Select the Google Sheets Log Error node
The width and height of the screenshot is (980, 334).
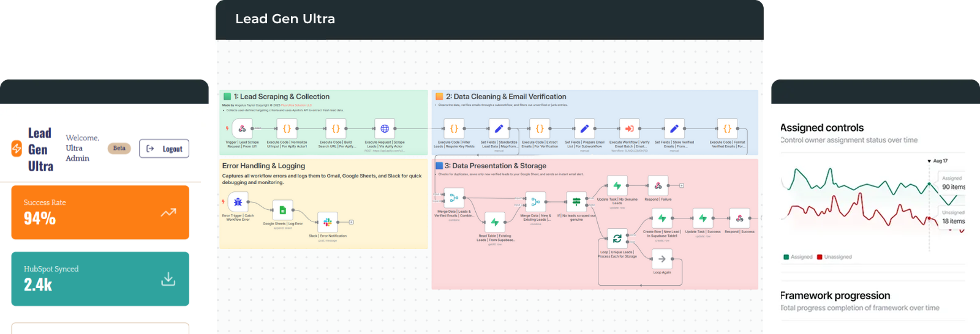click(x=282, y=210)
